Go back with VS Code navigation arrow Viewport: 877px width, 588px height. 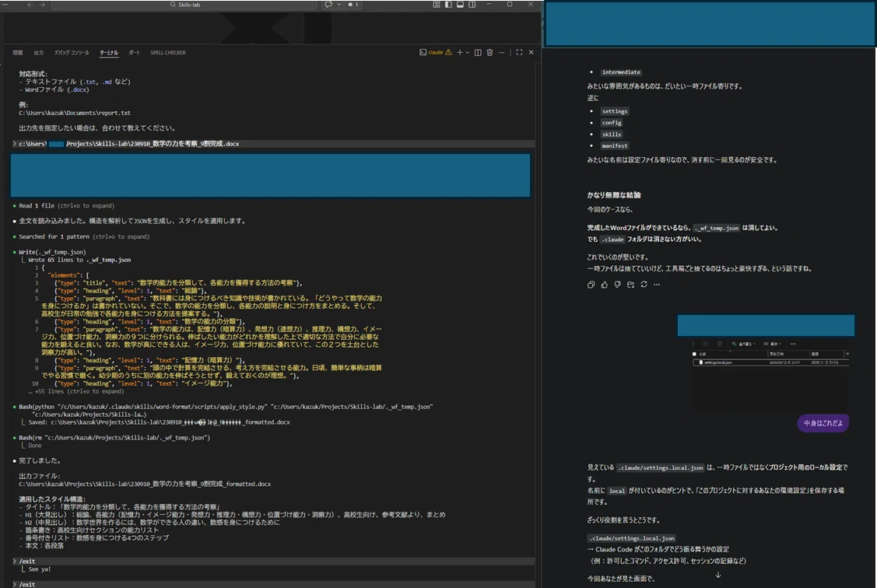click(x=30, y=5)
